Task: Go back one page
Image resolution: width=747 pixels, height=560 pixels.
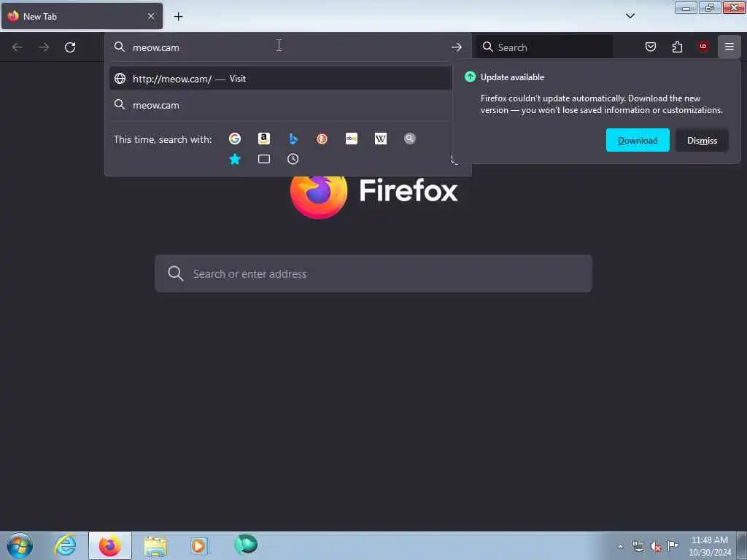Action: 18,47
